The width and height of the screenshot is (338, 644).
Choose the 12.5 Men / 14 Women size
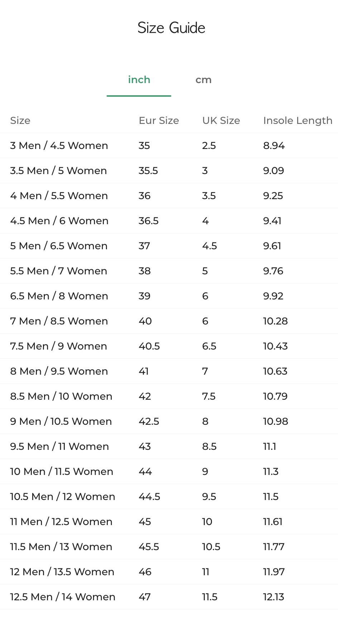[63, 597]
